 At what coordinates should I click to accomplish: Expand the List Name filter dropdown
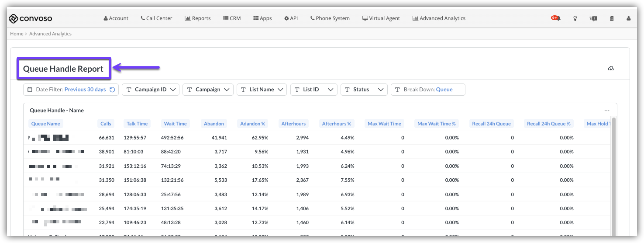coord(262,90)
